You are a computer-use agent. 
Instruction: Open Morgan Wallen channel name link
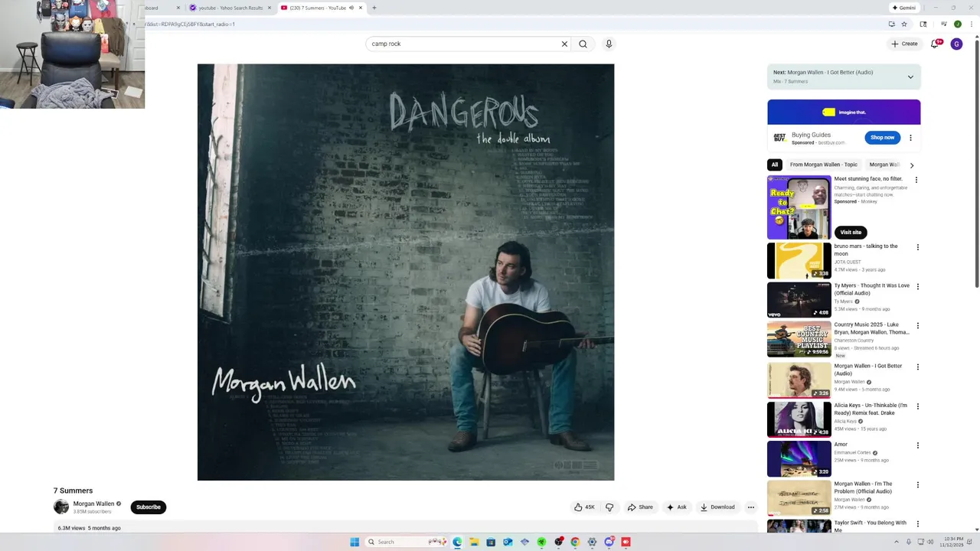93,504
